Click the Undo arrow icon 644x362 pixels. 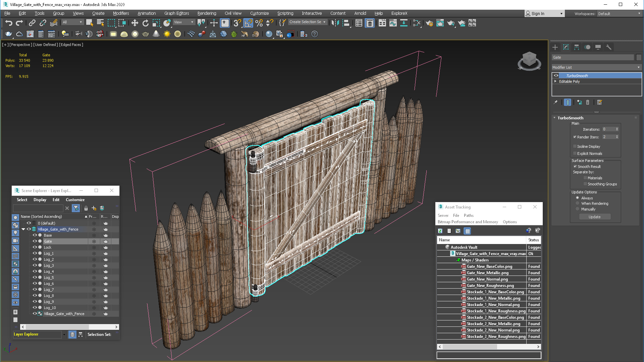click(9, 23)
